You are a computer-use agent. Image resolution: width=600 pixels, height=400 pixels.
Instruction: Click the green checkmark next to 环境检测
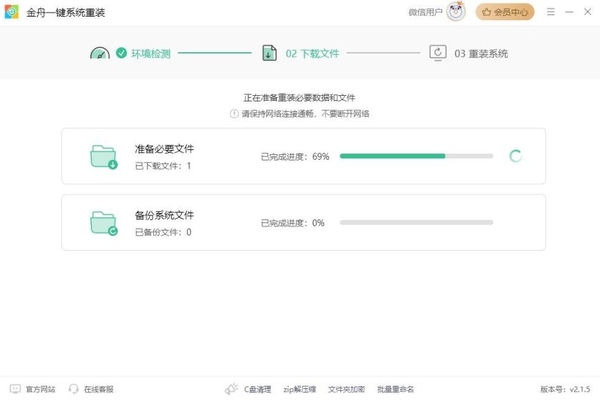coord(121,53)
